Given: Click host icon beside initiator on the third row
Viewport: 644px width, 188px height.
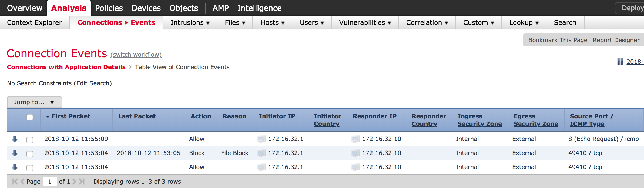Looking at the screenshot, I should (x=261, y=167).
